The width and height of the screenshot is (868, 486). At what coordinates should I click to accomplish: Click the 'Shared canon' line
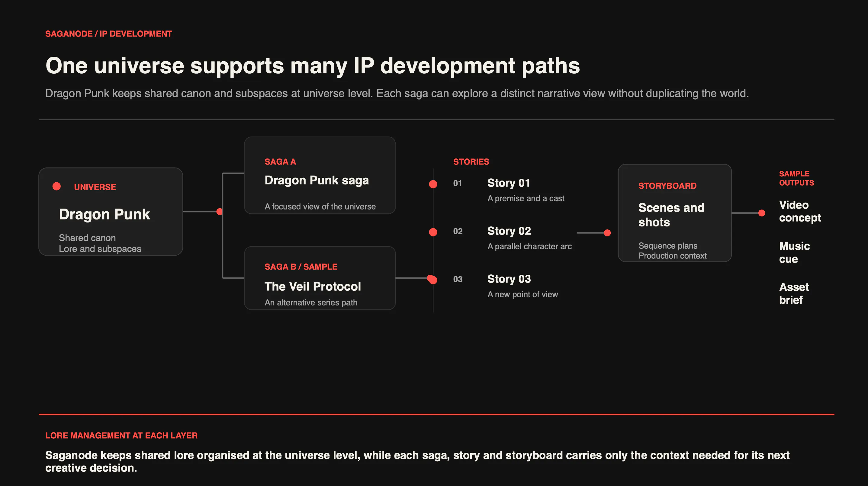[x=87, y=238]
